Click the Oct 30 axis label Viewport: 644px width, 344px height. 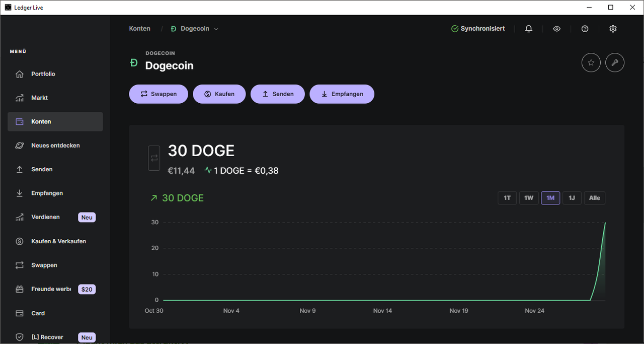[x=154, y=311]
